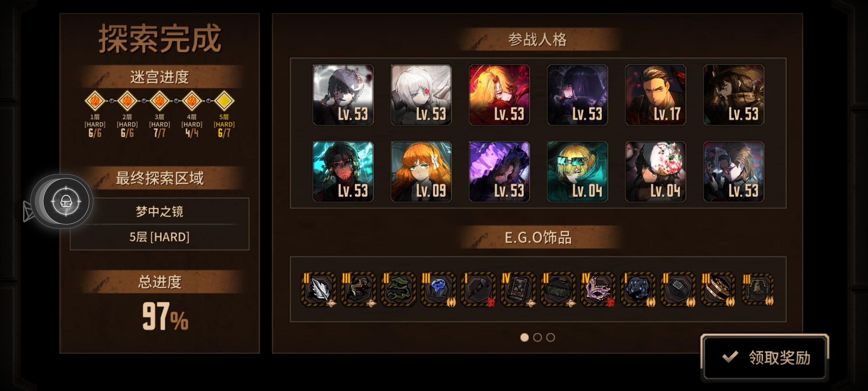Image resolution: width=868 pixels, height=391 pixels.
Task: Switch to the third page dot
Action: tap(550, 337)
